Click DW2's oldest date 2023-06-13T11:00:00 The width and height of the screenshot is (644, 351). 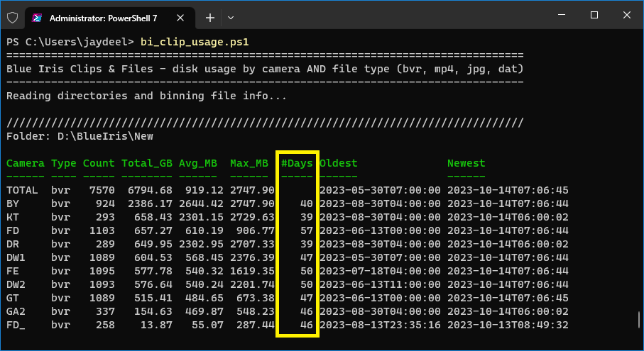pos(380,284)
